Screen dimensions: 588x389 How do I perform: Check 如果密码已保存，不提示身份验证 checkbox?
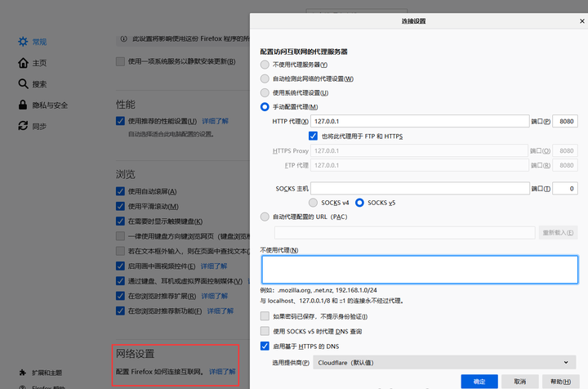point(265,315)
